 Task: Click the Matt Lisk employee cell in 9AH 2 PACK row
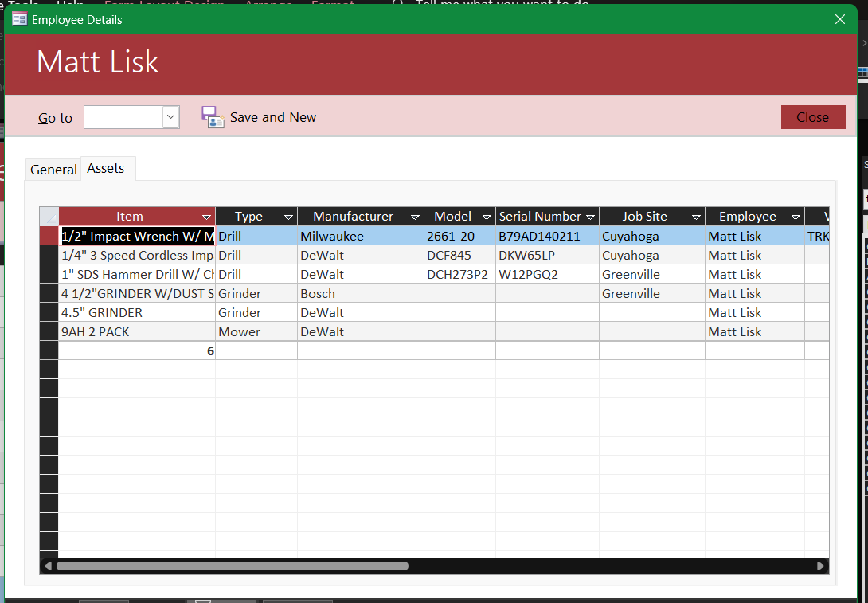coord(755,331)
